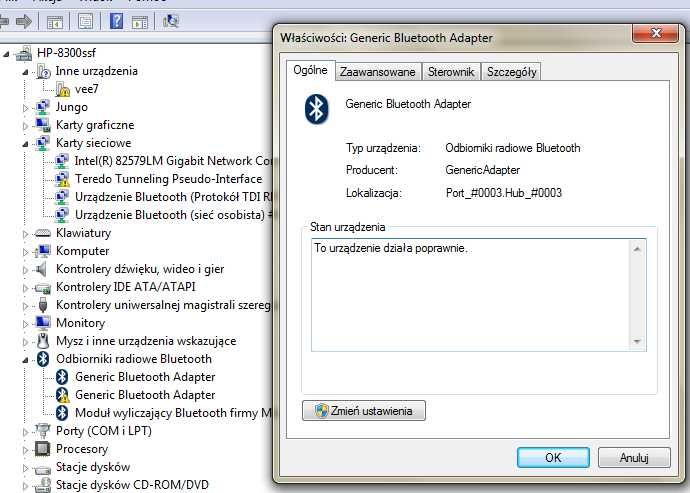This screenshot has width=690, height=493.
Task: Click the Jungo category icon
Action: point(43,107)
